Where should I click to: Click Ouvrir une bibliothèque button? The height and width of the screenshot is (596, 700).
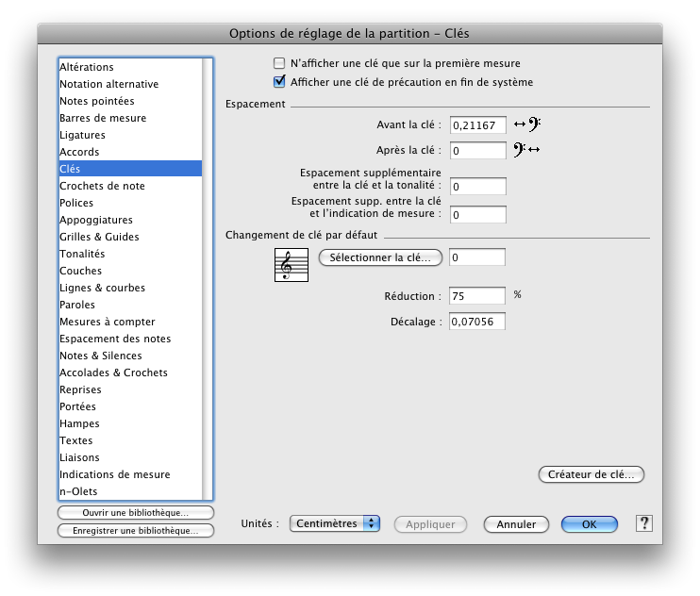136,513
